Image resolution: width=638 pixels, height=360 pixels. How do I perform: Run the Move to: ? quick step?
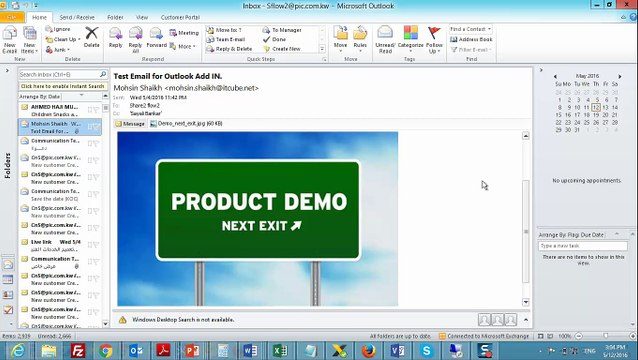pyautogui.click(x=224, y=30)
